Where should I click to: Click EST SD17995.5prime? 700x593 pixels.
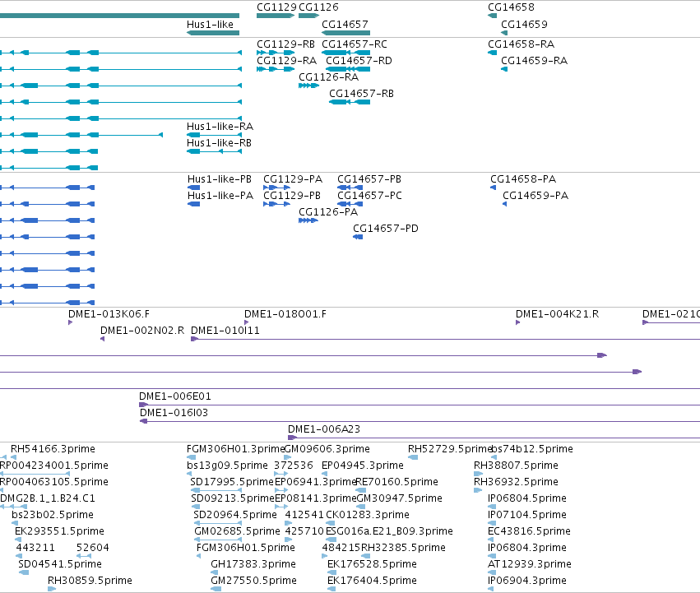(232, 482)
